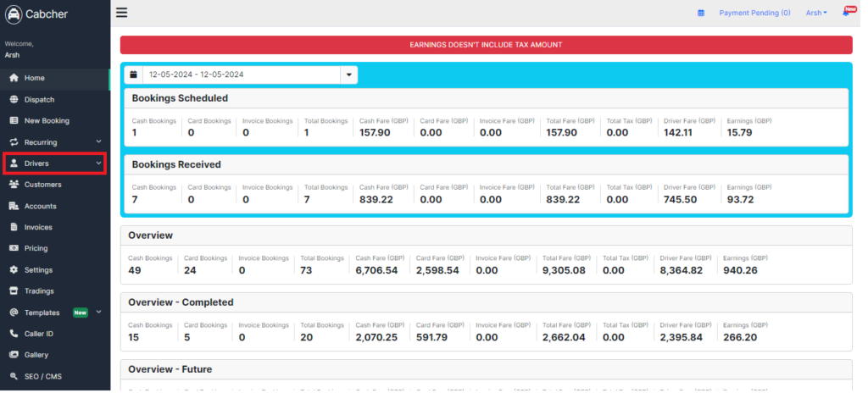Screen dimensions: 868x393
Task: Expand the Drivers submenu chevron
Action: (x=98, y=163)
